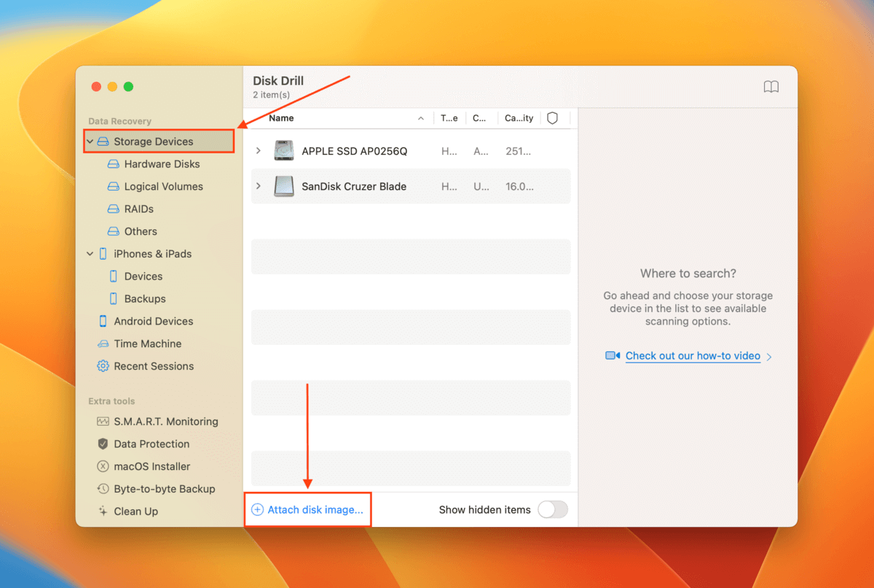The image size is (874, 588).
Task: Sort by the Name column header
Action: click(281, 119)
